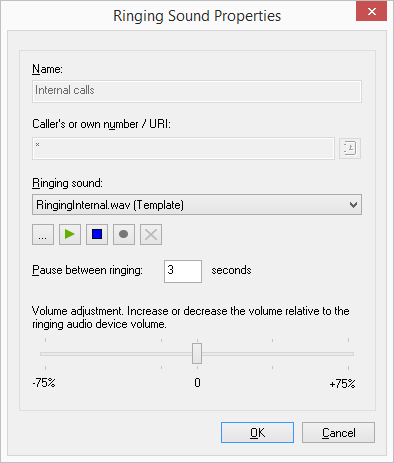Expand the Ringing sound dropdown arrow
Viewport: 394px width, 463px height.
pyautogui.click(x=353, y=205)
